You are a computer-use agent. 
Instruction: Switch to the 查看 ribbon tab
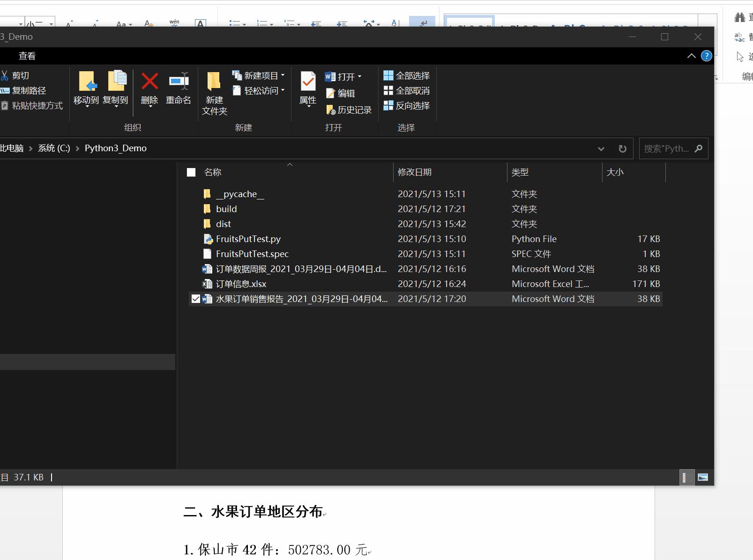click(27, 56)
